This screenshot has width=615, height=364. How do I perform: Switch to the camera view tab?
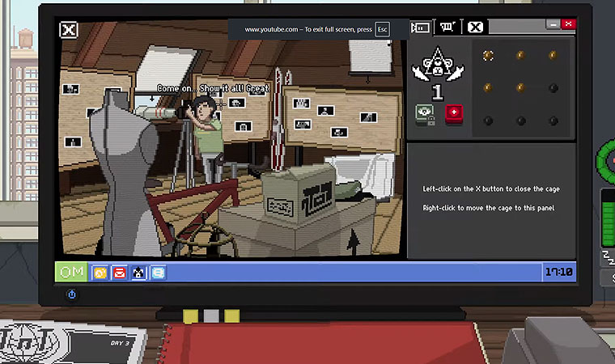tap(420, 28)
